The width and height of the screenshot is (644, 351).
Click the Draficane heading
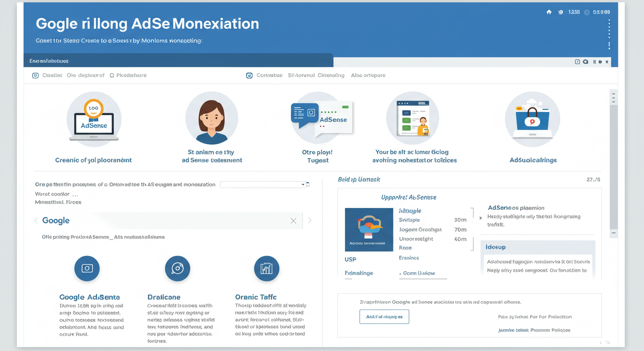[164, 297]
